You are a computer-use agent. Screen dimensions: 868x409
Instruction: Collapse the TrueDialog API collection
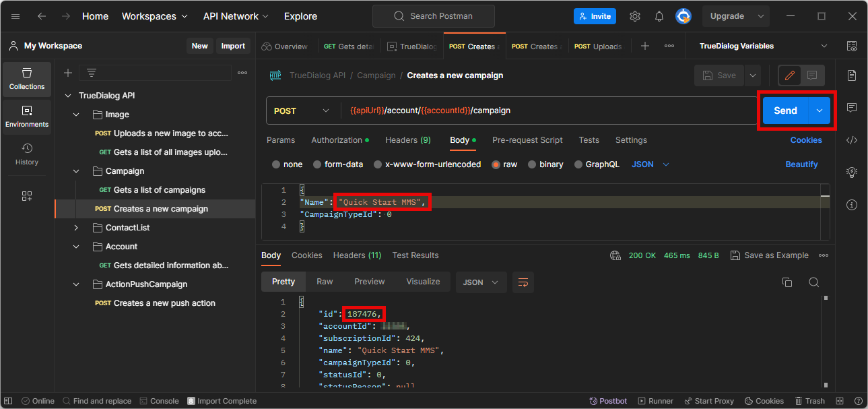(x=68, y=96)
